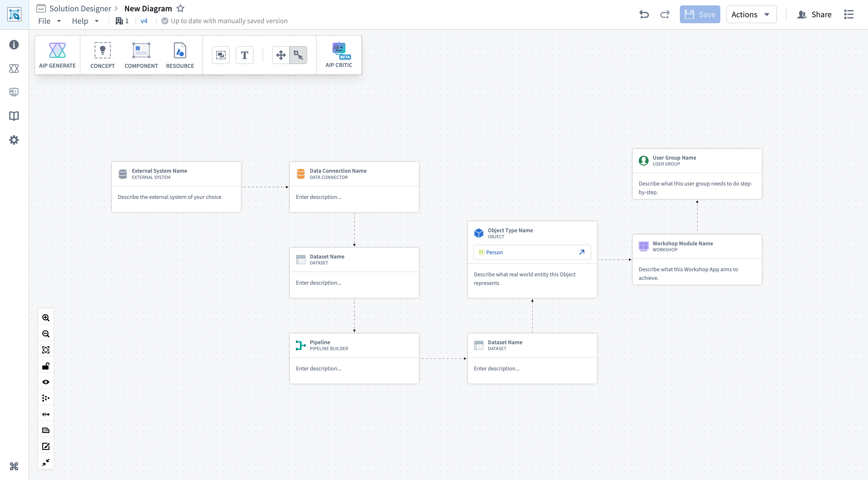Open the File menu
This screenshot has height=480, width=868.
pyautogui.click(x=49, y=21)
